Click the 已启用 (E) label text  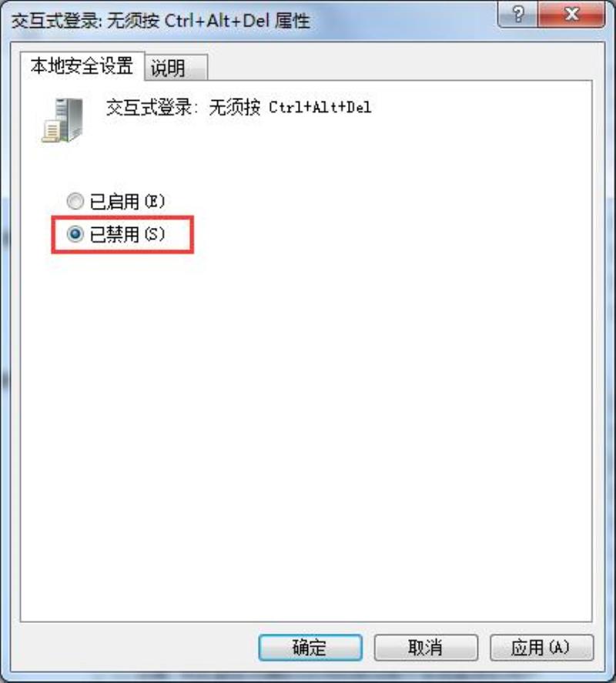[x=127, y=201]
